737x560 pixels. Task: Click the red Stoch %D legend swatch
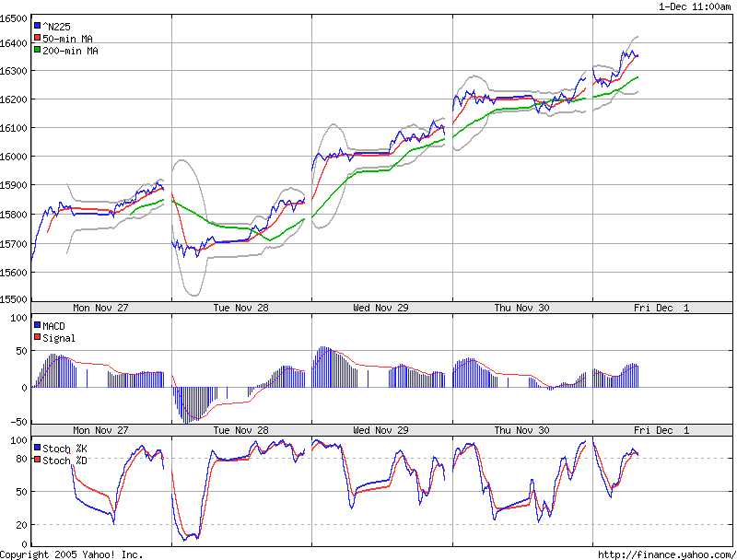coord(38,460)
